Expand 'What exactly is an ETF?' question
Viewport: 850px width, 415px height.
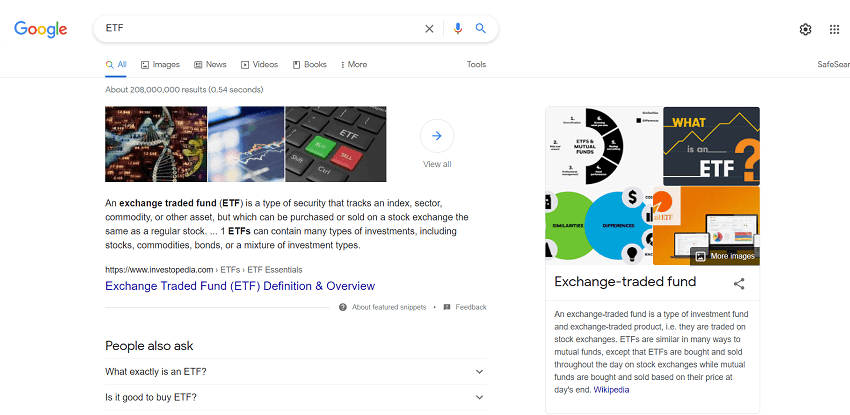[x=295, y=372]
